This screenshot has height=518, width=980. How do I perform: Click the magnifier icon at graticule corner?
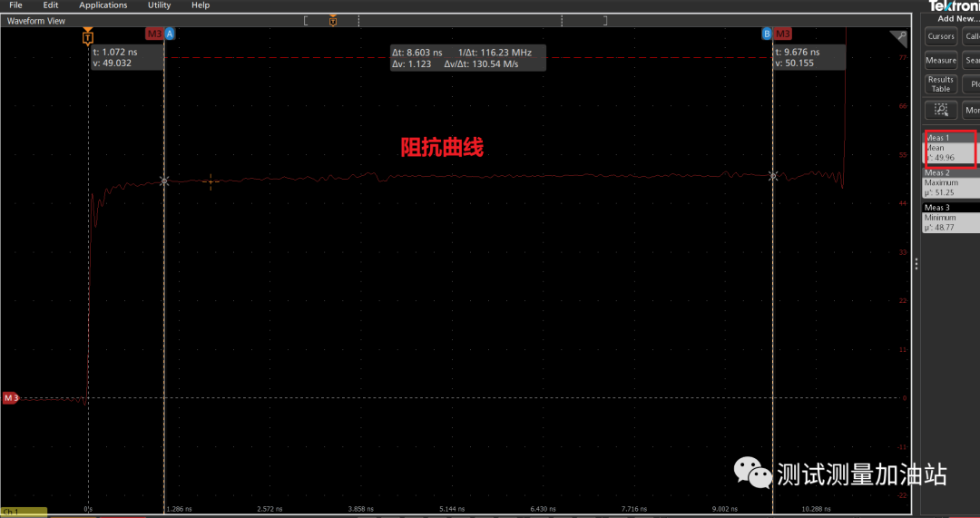click(900, 37)
